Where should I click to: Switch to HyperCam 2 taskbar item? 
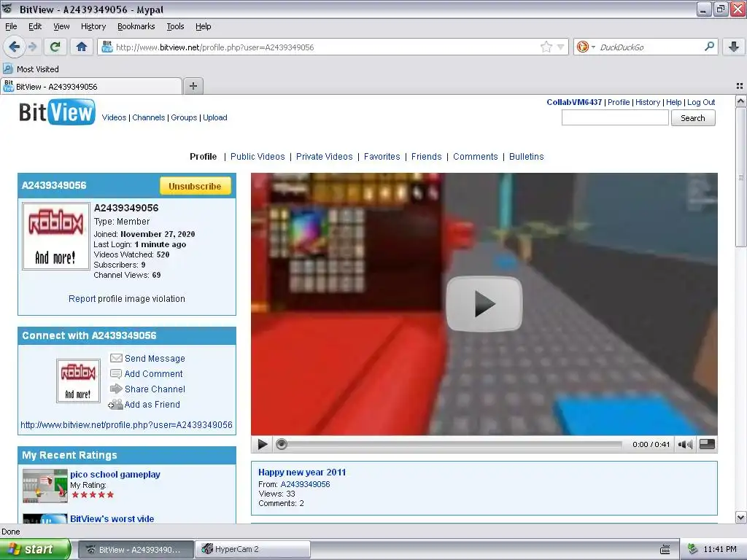(253, 549)
